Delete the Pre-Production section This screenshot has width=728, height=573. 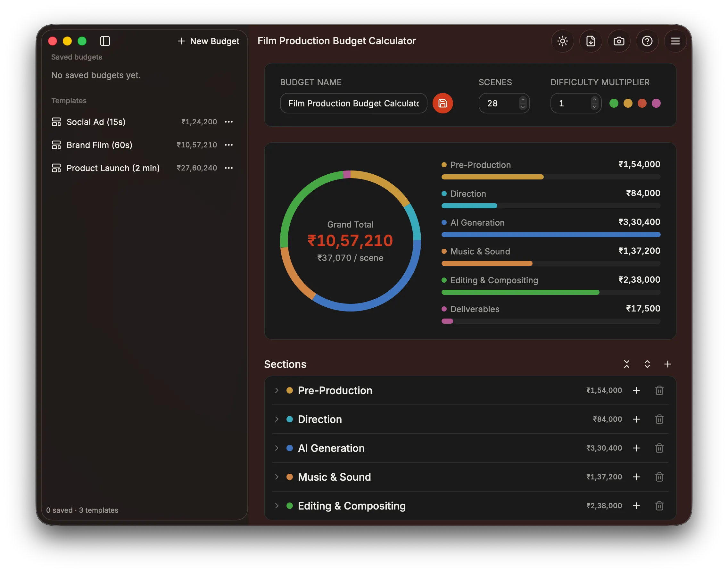659,391
